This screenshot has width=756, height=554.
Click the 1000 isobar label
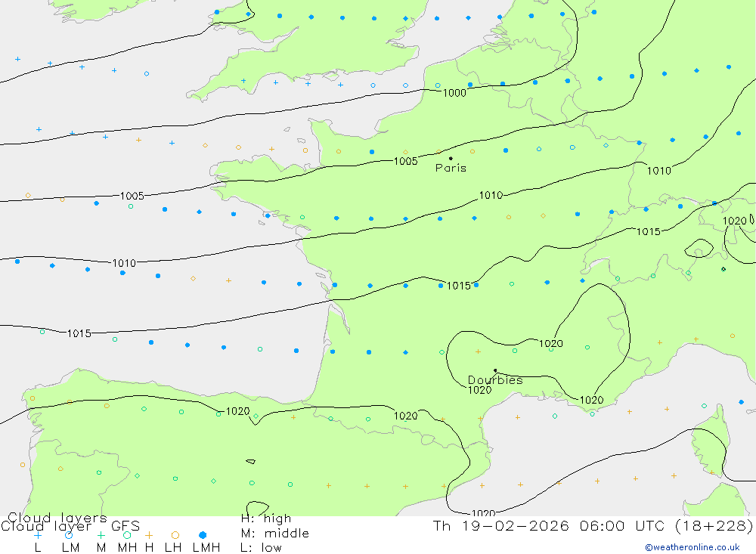[x=454, y=93]
